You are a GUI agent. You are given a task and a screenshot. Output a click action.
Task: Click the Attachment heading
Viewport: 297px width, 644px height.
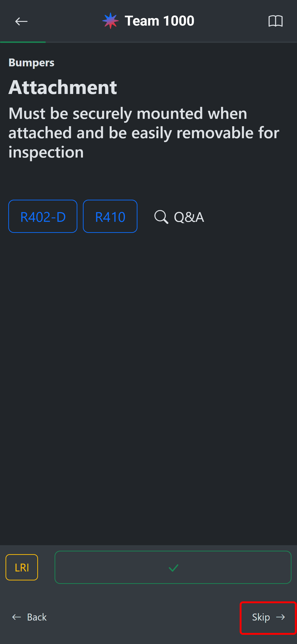(63, 87)
